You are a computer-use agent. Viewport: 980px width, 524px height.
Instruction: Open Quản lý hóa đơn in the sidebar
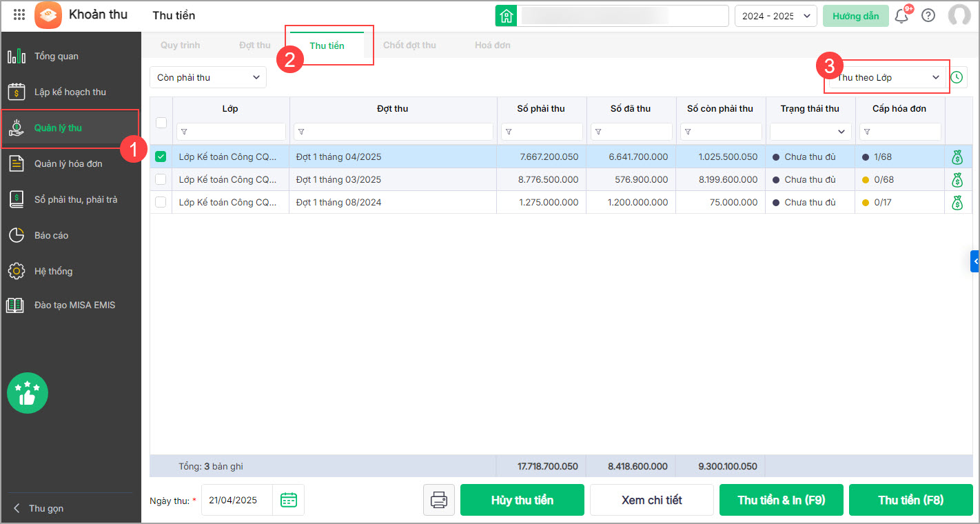[x=70, y=163]
